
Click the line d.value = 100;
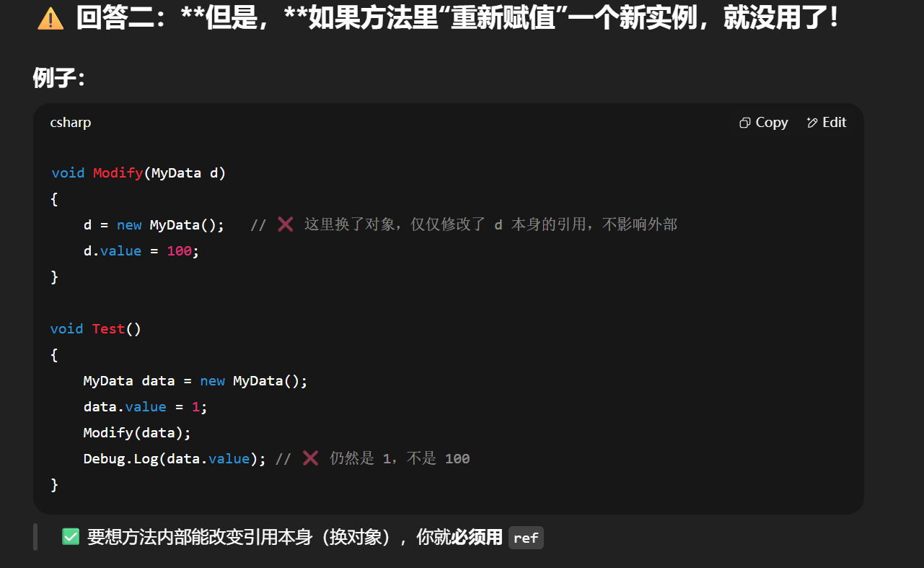pos(141,251)
